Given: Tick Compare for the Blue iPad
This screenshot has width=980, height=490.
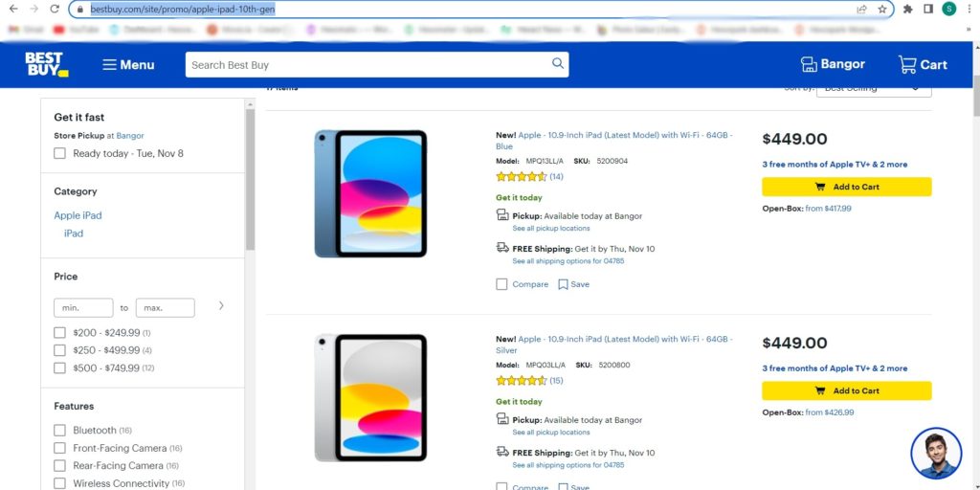Looking at the screenshot, I should coord(501,284).
